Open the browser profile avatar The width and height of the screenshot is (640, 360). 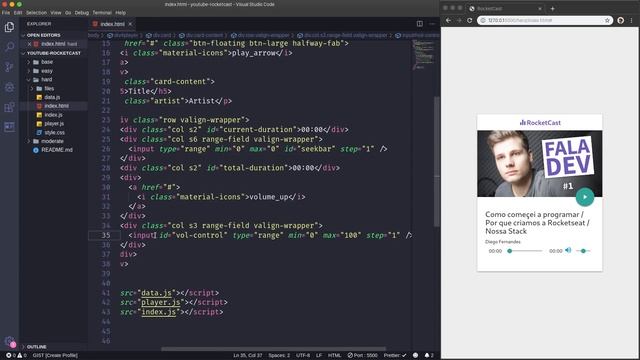point(620,20)
